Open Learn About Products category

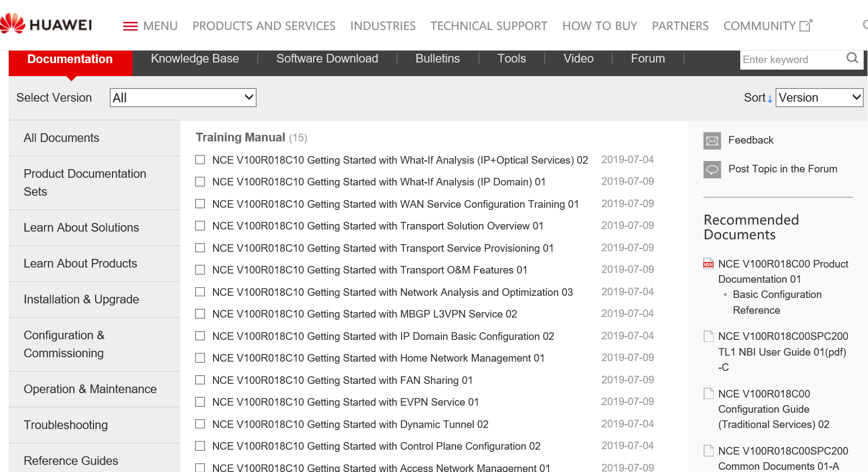[95, 264]
